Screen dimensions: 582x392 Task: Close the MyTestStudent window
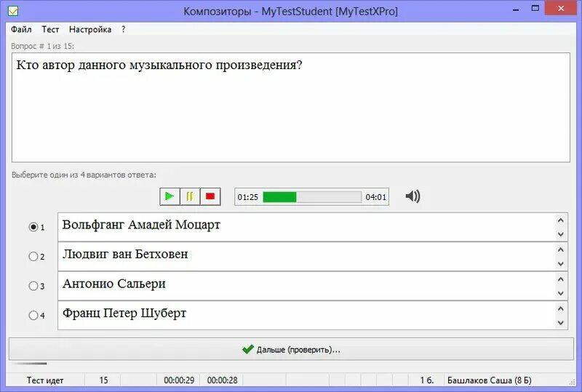[x=561, y=8]
